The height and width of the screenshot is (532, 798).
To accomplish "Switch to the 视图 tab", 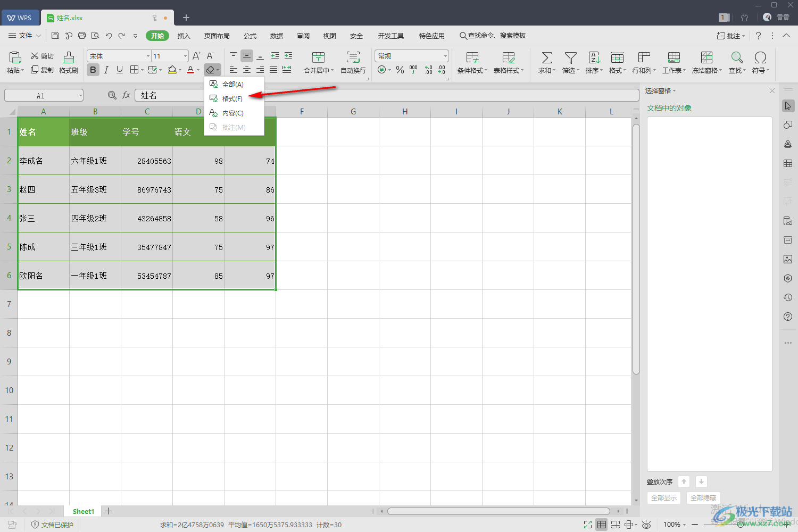I will click(330, 36).
